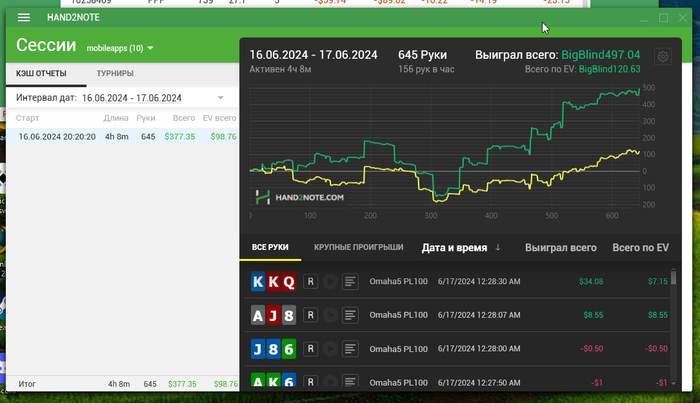Click the R button for AK6 hand

click(311, 382)
